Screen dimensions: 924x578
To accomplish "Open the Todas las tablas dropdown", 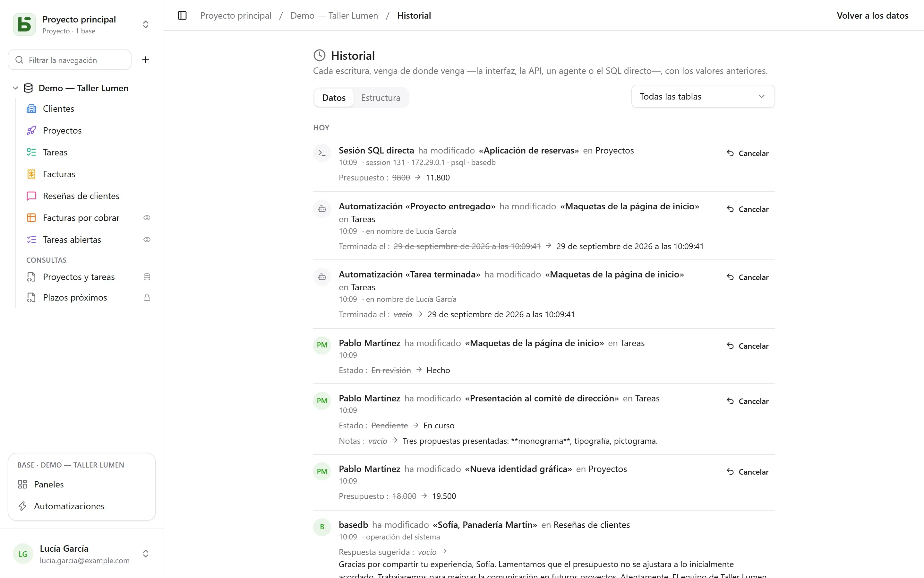I will pos(703,96).
